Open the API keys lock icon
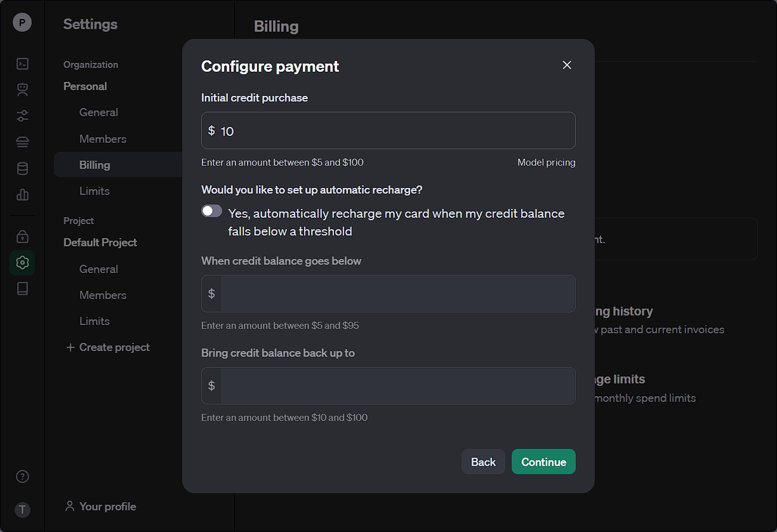This screenshot has width=777, height=532. (x=22, y=236)
